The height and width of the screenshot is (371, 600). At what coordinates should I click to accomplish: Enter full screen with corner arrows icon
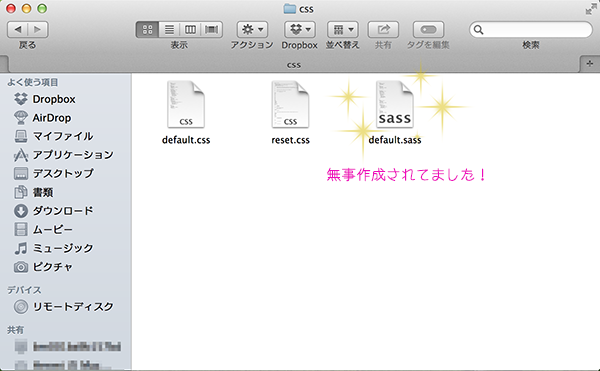(x=591, y=9)
